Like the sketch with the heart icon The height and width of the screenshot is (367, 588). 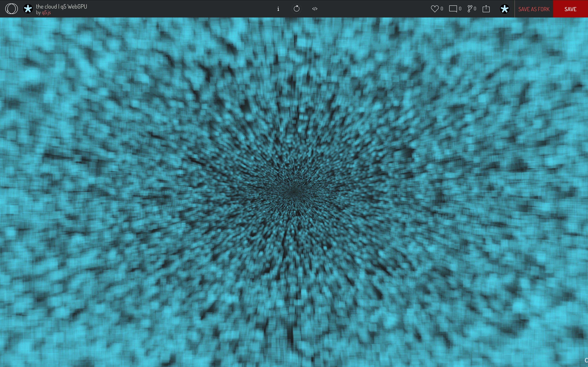(x=435, y=9)
